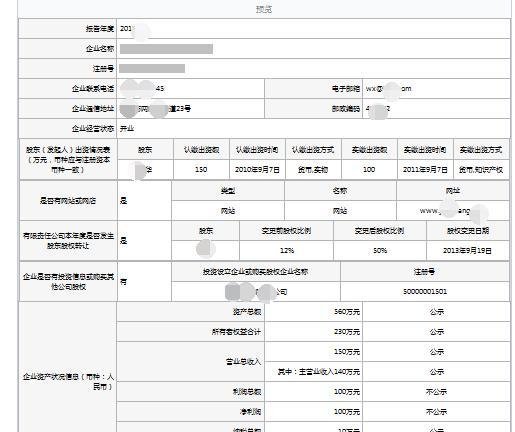Viewport: 515px width, 432px height.
Task: Click the 利润总额 label
Action: click(247, 392)
